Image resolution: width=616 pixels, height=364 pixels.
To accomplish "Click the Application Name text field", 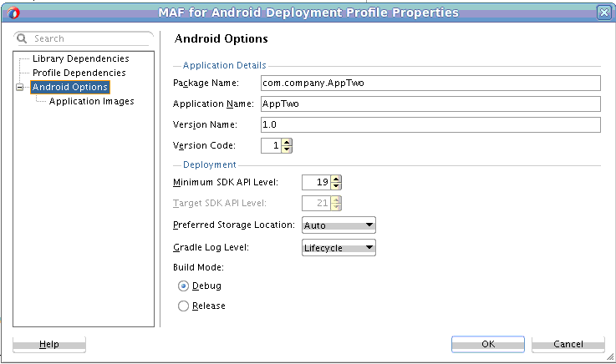I will click(430, 104).
